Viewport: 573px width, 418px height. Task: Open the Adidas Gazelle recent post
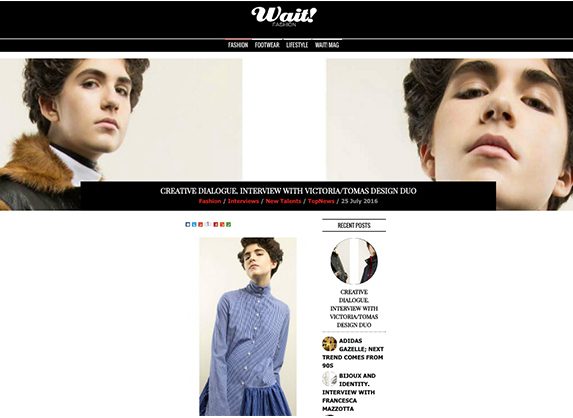coord(353,353)
